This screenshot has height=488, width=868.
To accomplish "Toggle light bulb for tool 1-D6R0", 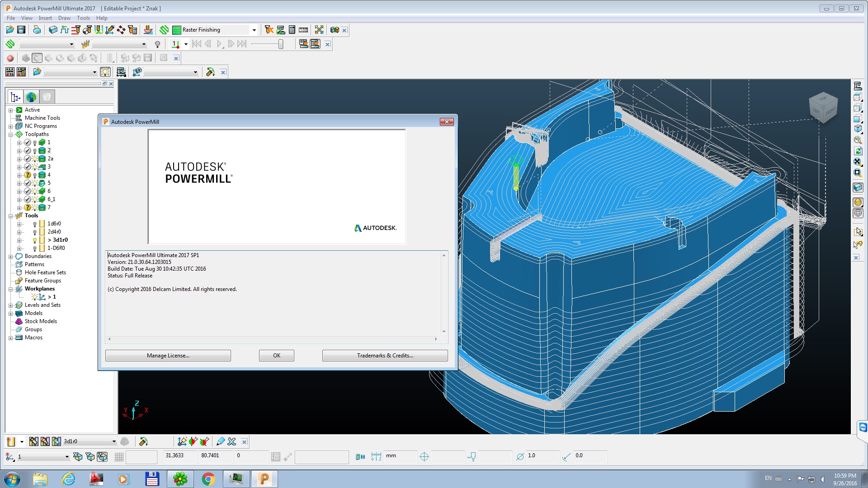I will [x=35, y=248].
